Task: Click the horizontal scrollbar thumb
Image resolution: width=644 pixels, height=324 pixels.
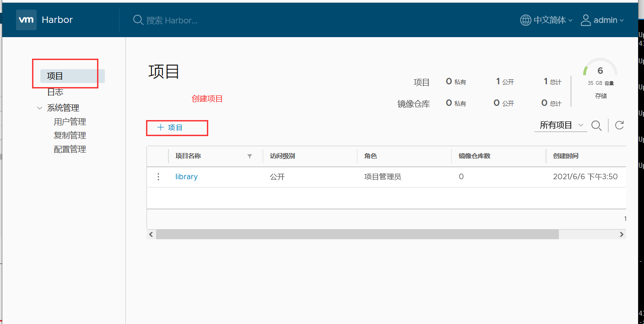Action: click(x=357, y=234)
